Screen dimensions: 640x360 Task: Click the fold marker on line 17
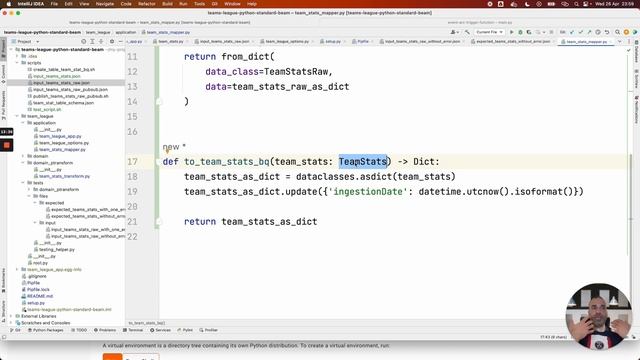click(x=159, y=162)
